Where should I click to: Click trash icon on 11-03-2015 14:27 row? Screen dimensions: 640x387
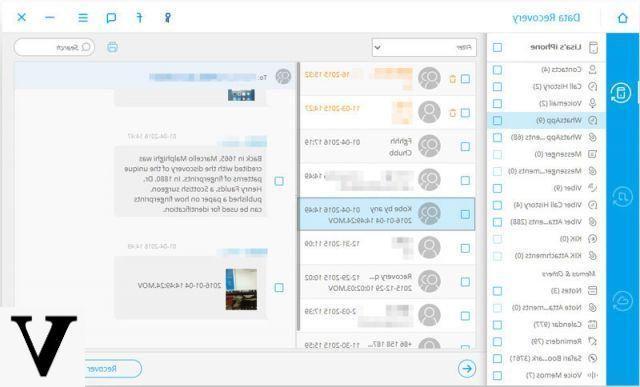(452, 113)
